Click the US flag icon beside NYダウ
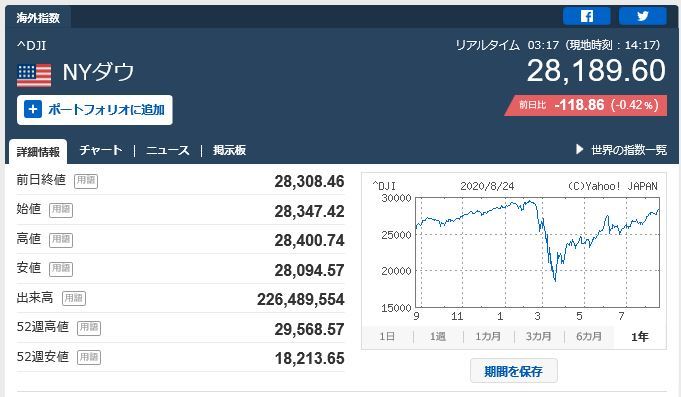The width and height of the screenshot is (681, 397). click(34, 75)
